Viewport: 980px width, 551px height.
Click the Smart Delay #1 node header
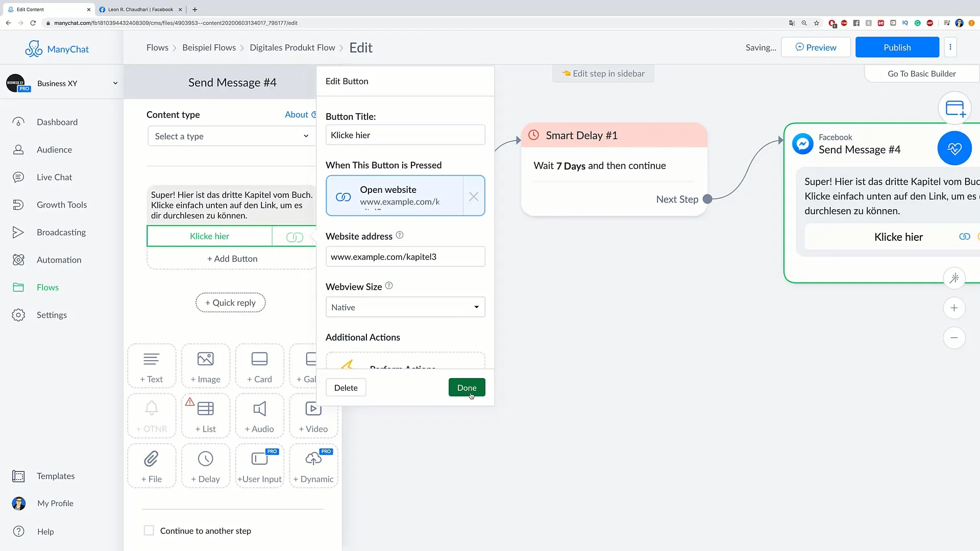pos(614,135)
